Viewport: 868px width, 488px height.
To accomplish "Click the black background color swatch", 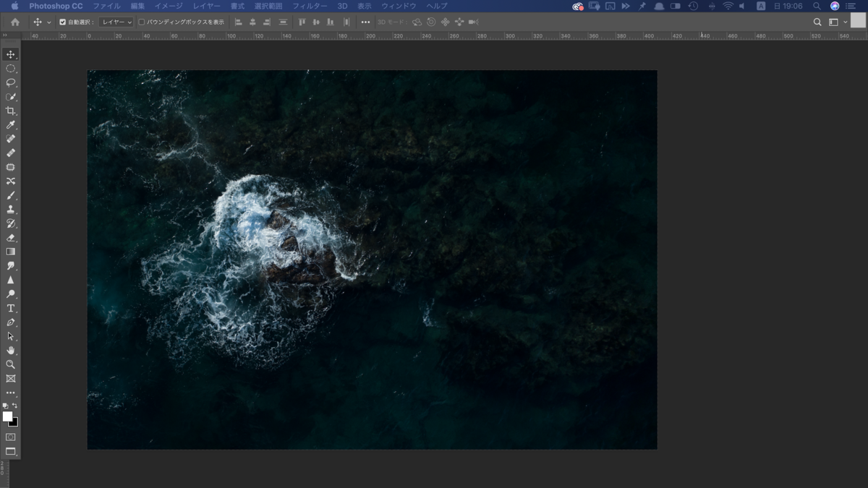I will coord(15,424).
